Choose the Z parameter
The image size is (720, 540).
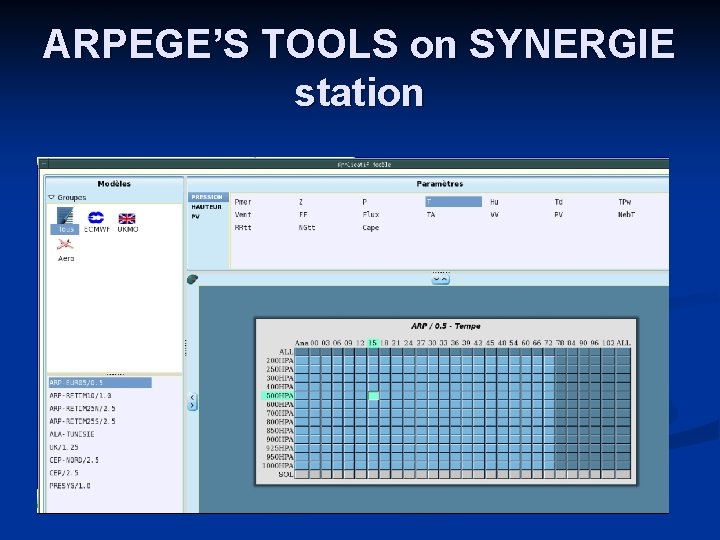coord(301,202)
